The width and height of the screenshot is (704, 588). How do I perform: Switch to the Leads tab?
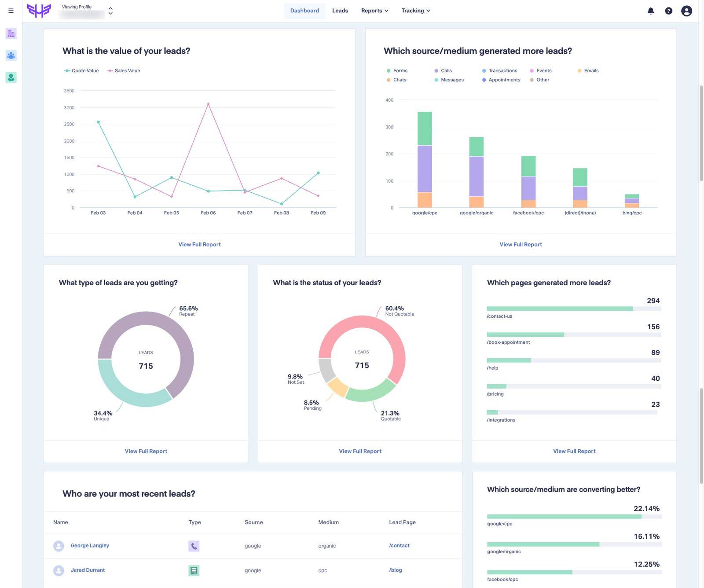340,11
